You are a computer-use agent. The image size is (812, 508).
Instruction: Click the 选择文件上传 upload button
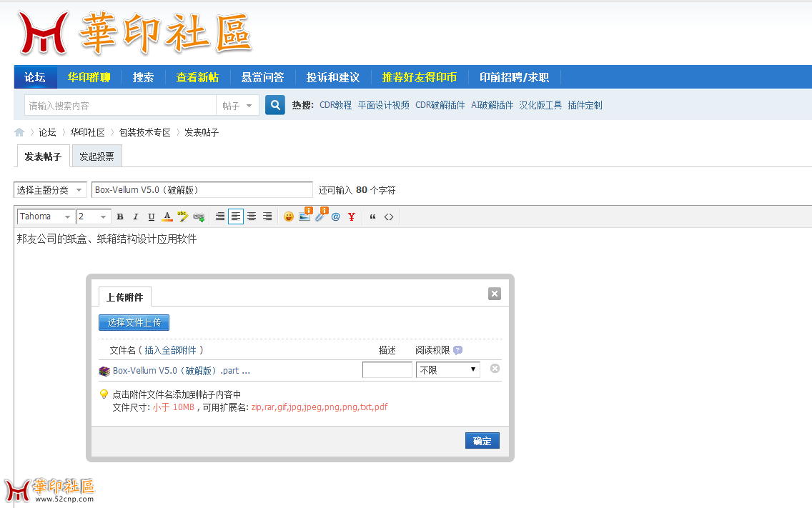click(134, 322)
